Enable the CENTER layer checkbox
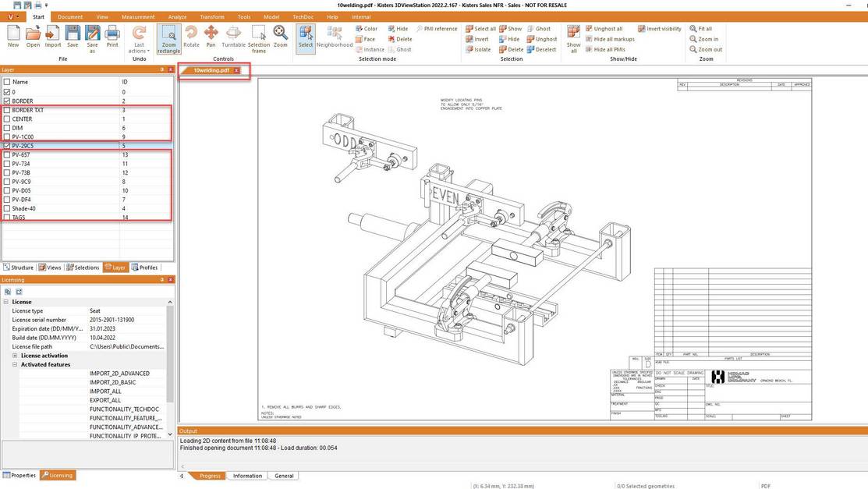Image resolution: width=868 pixels, height=489 pixels. (7, 119)
